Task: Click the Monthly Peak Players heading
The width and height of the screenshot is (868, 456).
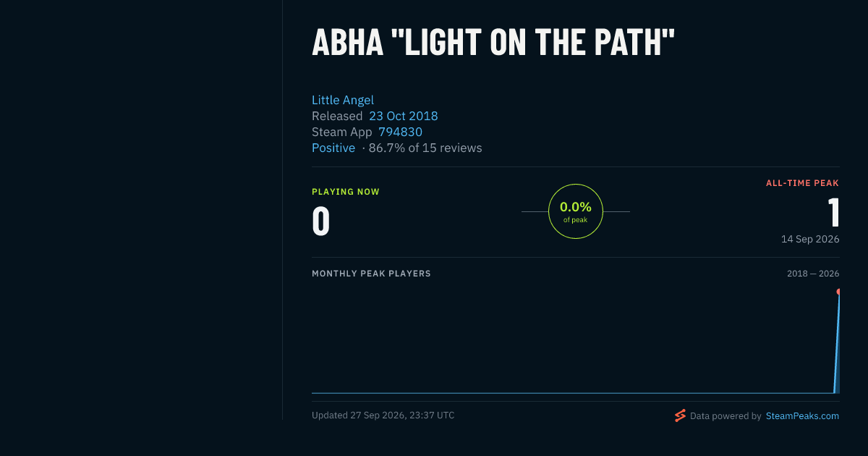Action: [371, 274]
